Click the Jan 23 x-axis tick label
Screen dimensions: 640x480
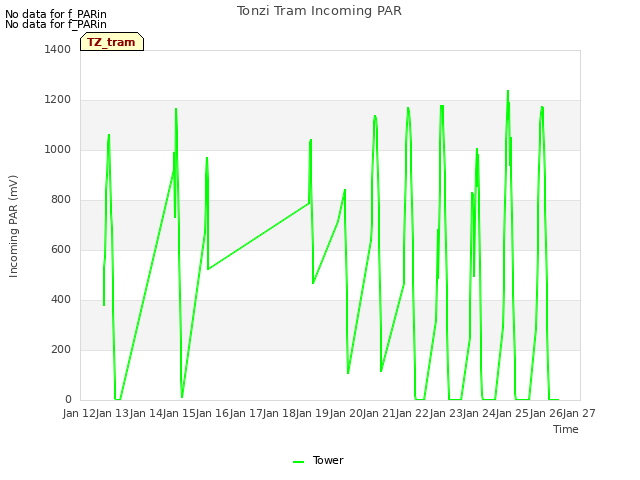(x=446, y=413)
